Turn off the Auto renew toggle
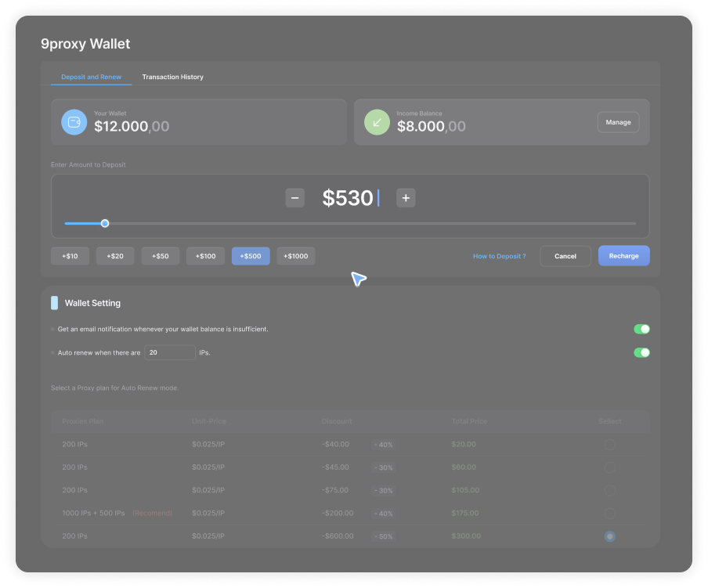Viewport: 708px width, 588px height. [641, 353]
